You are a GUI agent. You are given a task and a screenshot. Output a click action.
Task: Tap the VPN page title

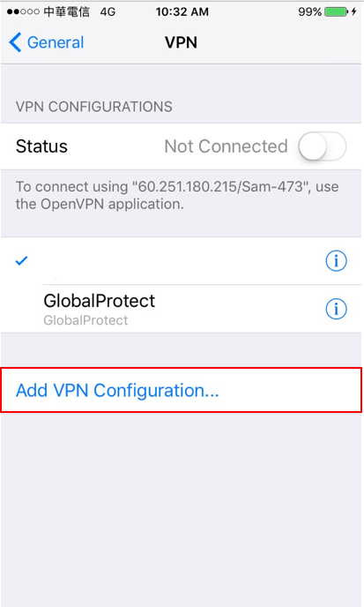pyautogui.click(x=181, y=42)
